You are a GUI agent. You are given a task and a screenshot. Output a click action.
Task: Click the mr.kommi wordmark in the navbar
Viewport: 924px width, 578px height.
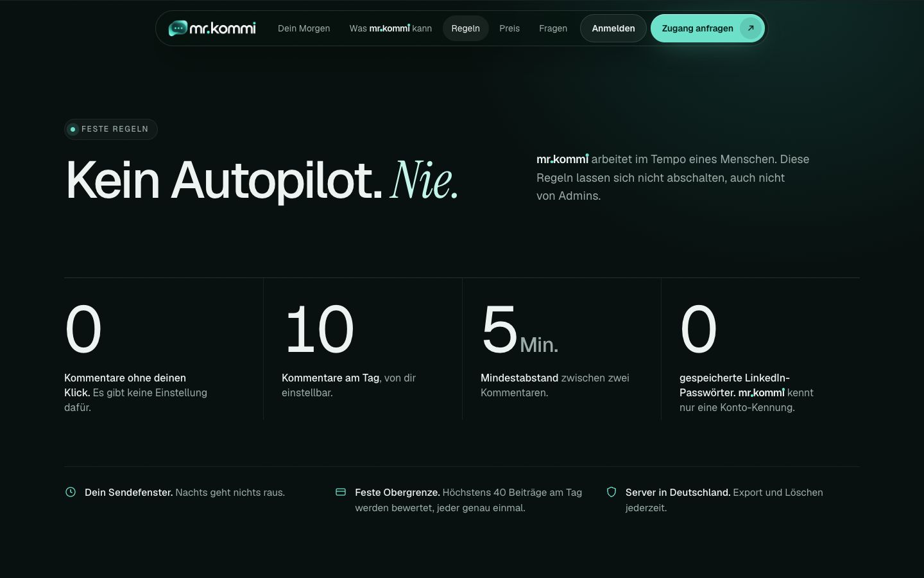tap(223, 28)
